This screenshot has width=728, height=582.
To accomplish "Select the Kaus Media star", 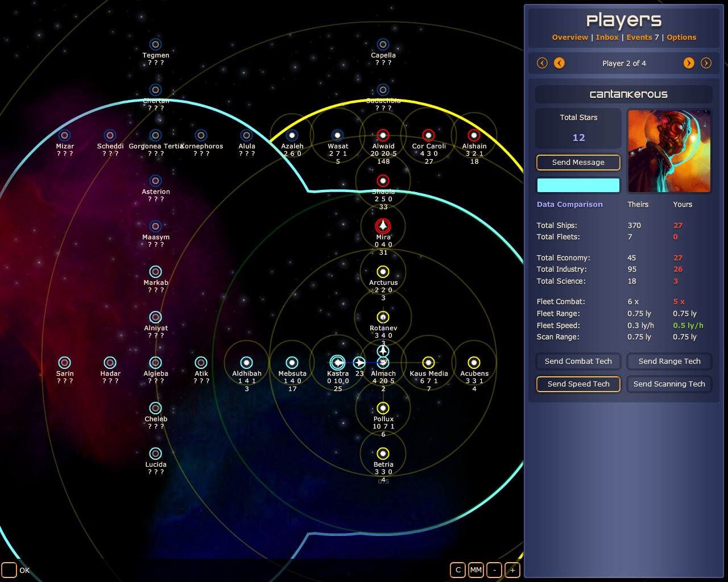I will tap(428, 363).
